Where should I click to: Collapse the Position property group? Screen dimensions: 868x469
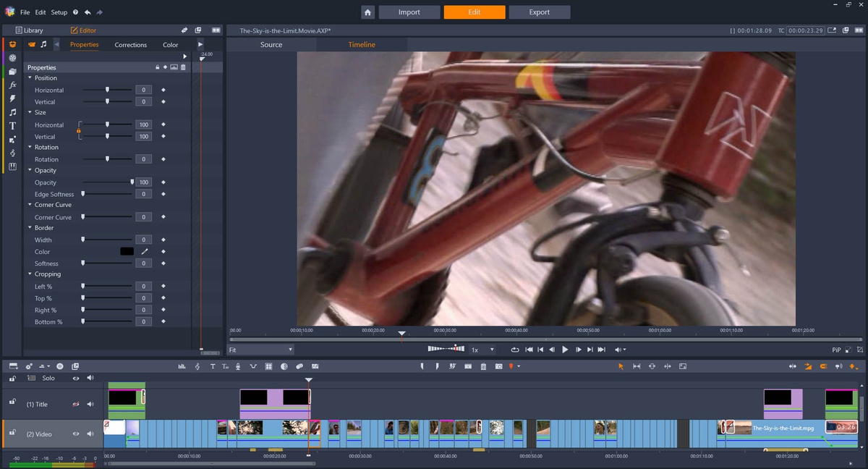tap(30, 78)
